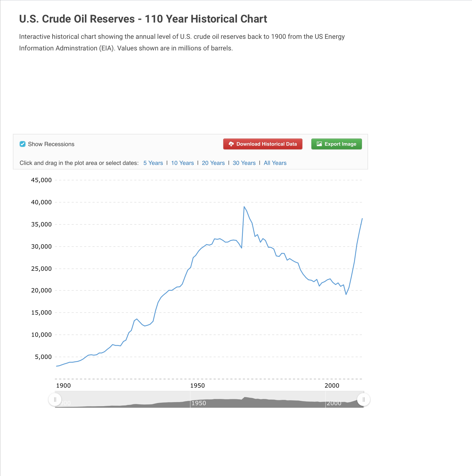The image size is (472, 476).
Task: Click the picture icon on Export Image
Action: [319, 144]
